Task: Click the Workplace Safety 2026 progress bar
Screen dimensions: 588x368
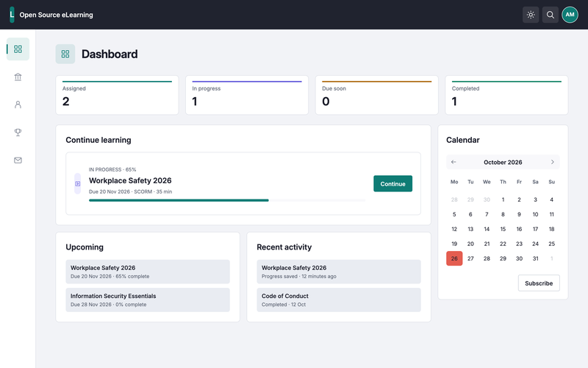Action: 227,200
